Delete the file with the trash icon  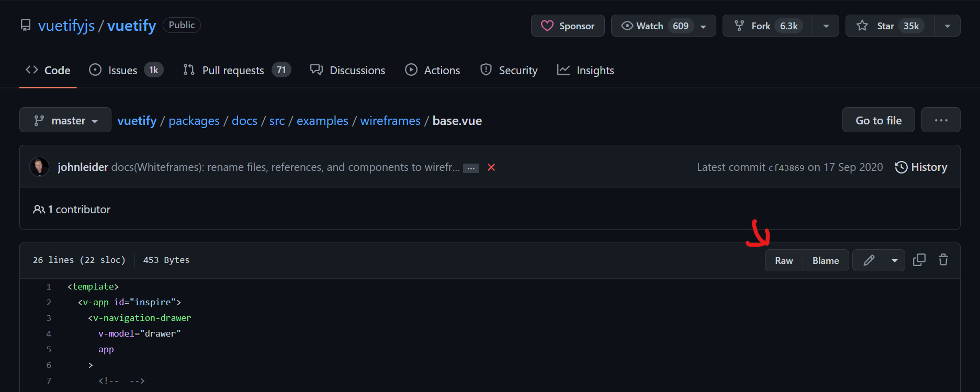(x=943, y=260)
